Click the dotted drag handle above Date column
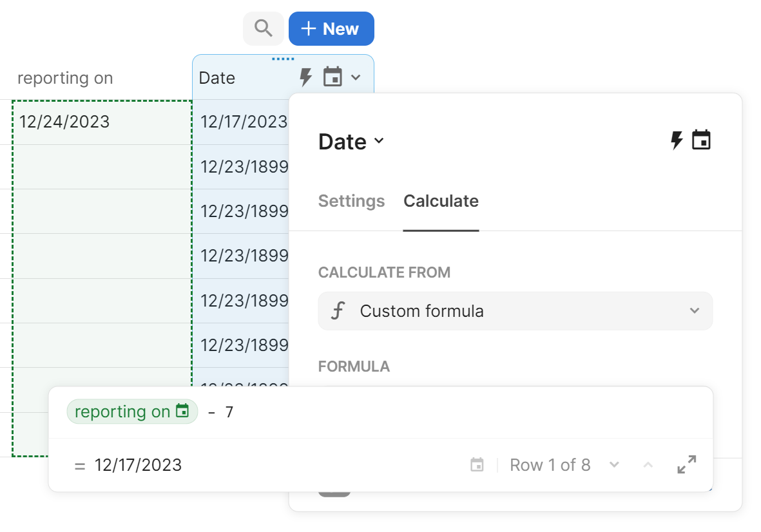This screenshot has width=761, height=532. point(283,59)
